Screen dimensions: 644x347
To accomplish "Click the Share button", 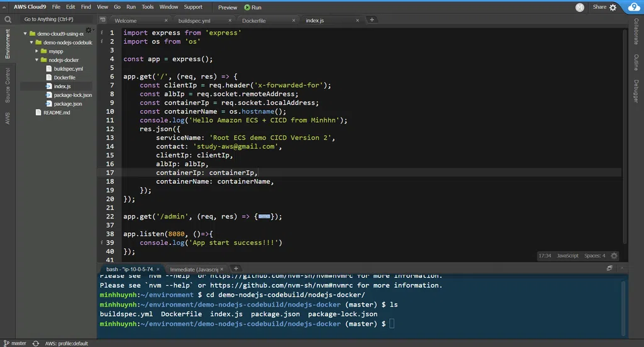I will (599, 7).
